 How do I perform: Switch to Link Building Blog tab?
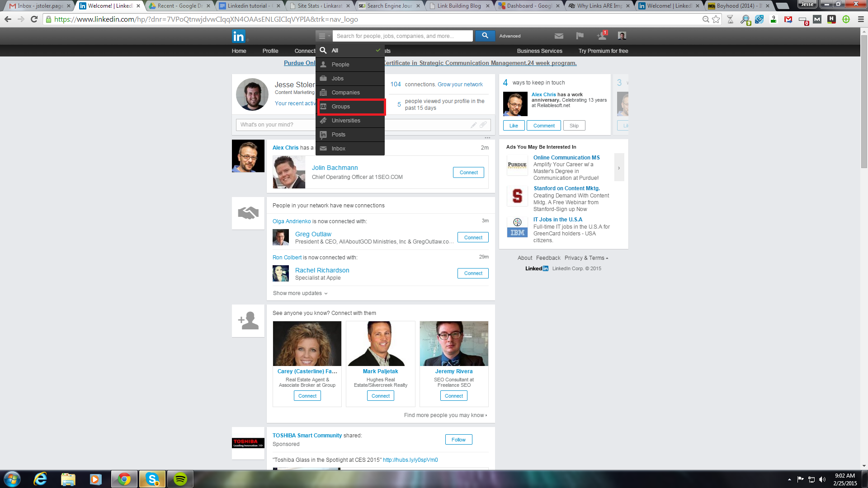click(x=459, y=6)
